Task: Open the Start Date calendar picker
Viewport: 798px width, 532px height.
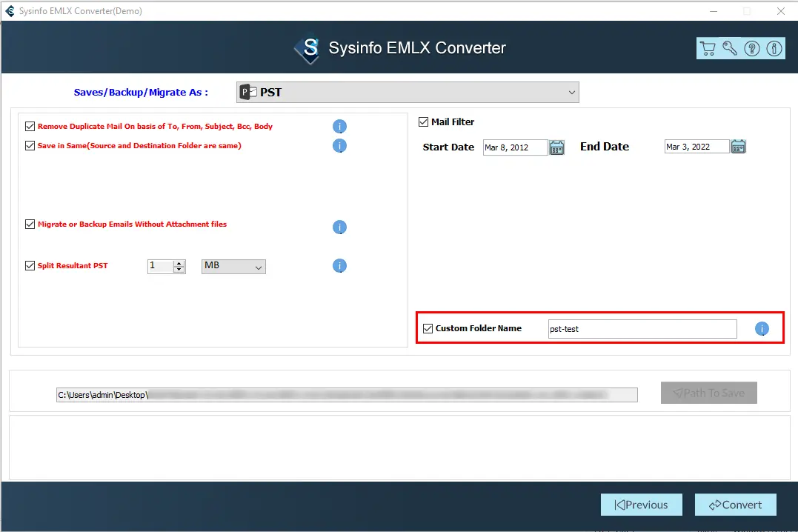Action: 557,147
